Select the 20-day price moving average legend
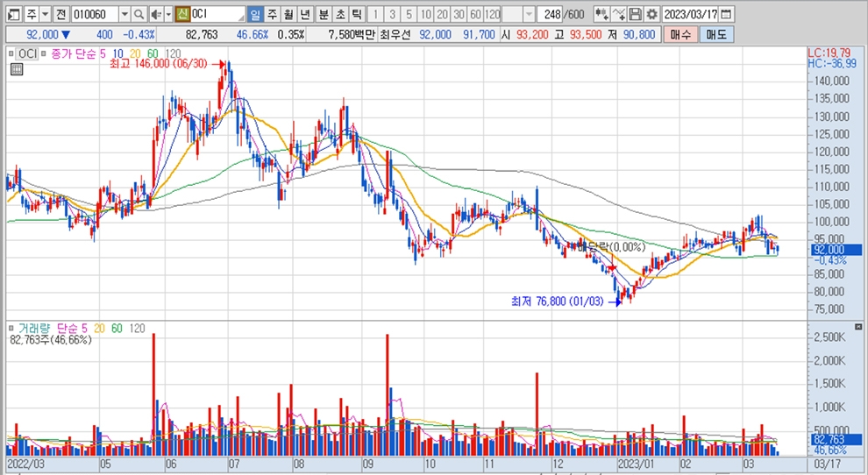Screen dimensions: 868x475 [135, 53]
